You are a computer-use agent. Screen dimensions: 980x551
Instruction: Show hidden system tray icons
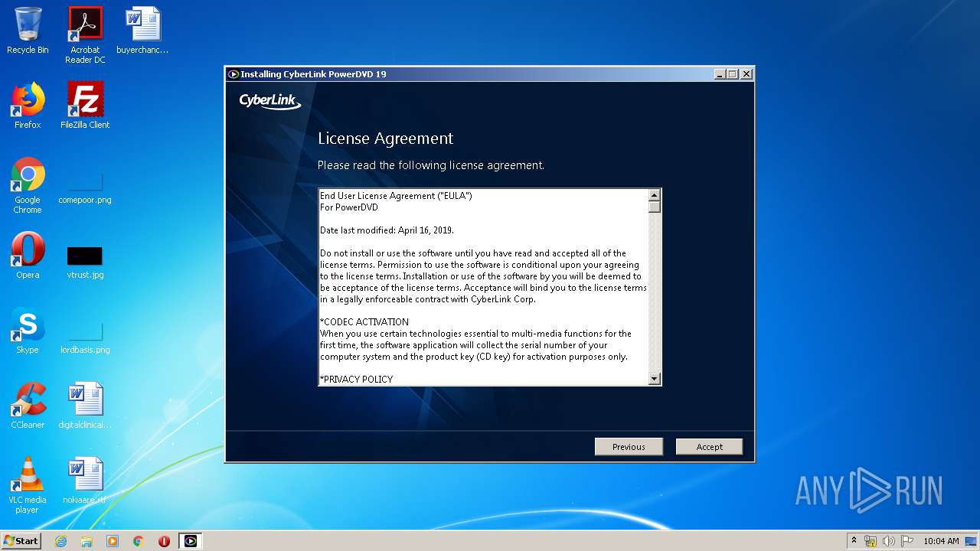tap(854, 540)
